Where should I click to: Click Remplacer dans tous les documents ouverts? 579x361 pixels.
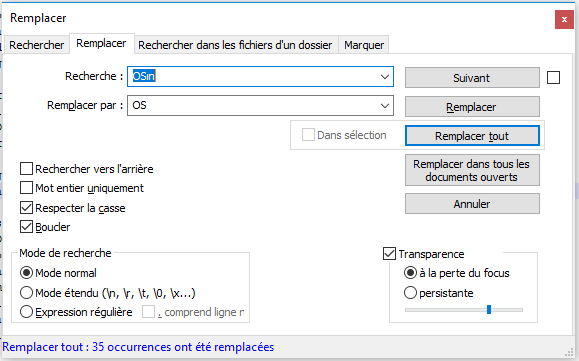point(472,170)
